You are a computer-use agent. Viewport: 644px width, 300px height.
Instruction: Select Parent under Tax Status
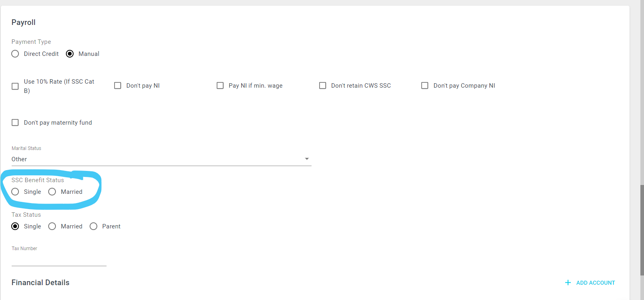94,226
